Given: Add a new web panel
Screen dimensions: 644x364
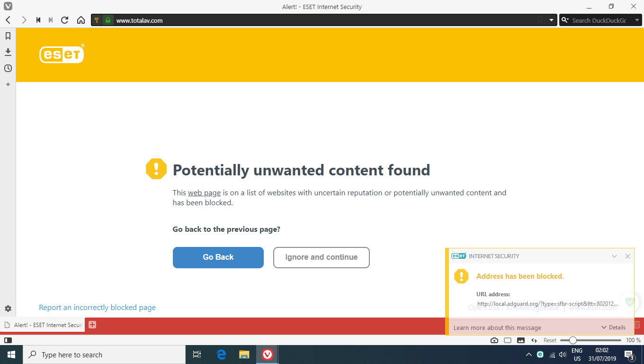Looking at the screenshot, I should (8, 84).
